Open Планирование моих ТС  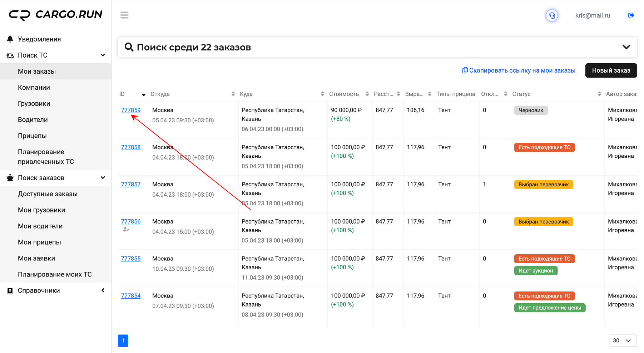56,274
